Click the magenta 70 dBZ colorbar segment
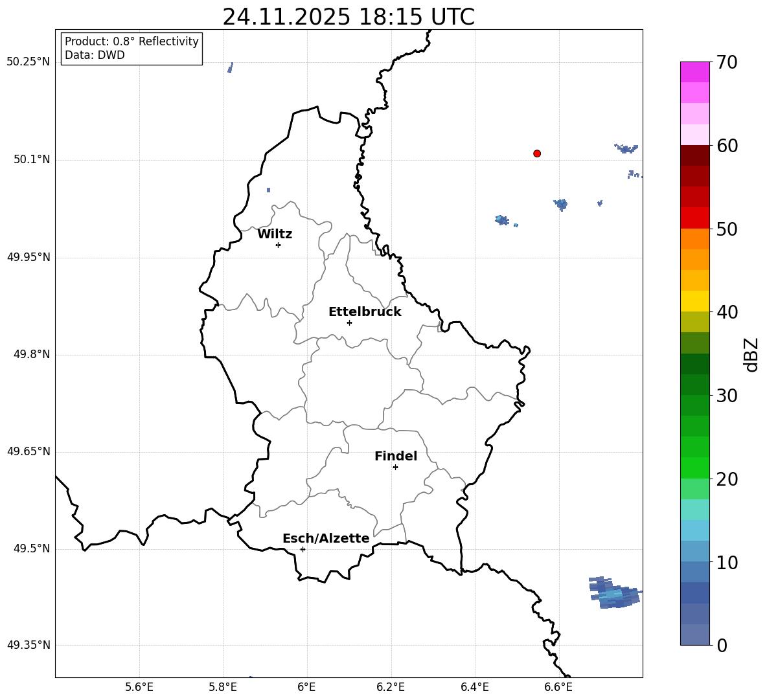Image resolution: width=767 pixels, height=700 pixels. point(694,72)
